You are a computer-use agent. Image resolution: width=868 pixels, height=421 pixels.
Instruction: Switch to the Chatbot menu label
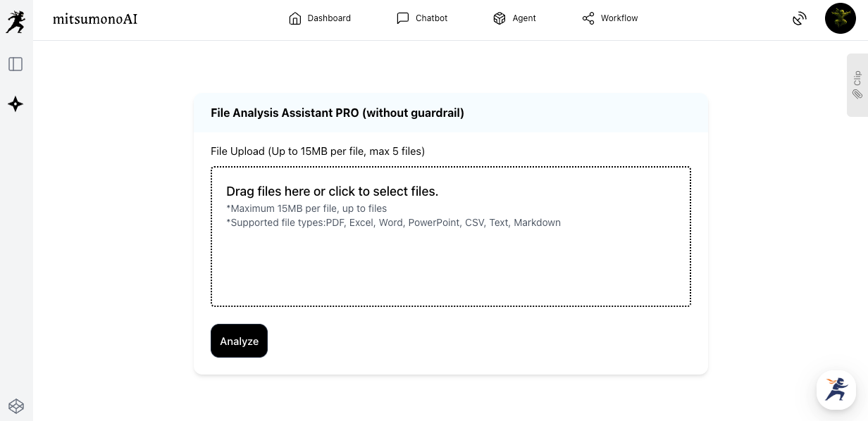coord(431,18)
